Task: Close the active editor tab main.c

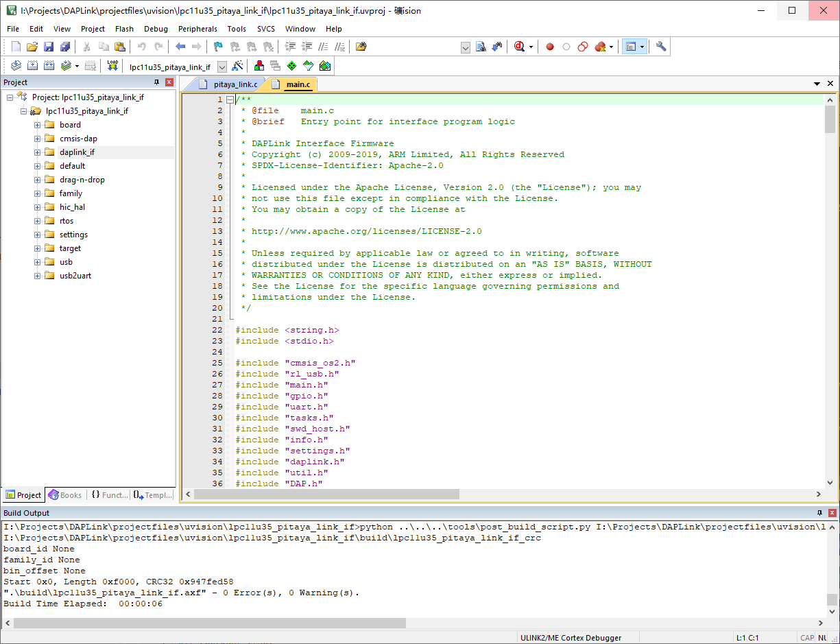Action: tap(830, 84)
